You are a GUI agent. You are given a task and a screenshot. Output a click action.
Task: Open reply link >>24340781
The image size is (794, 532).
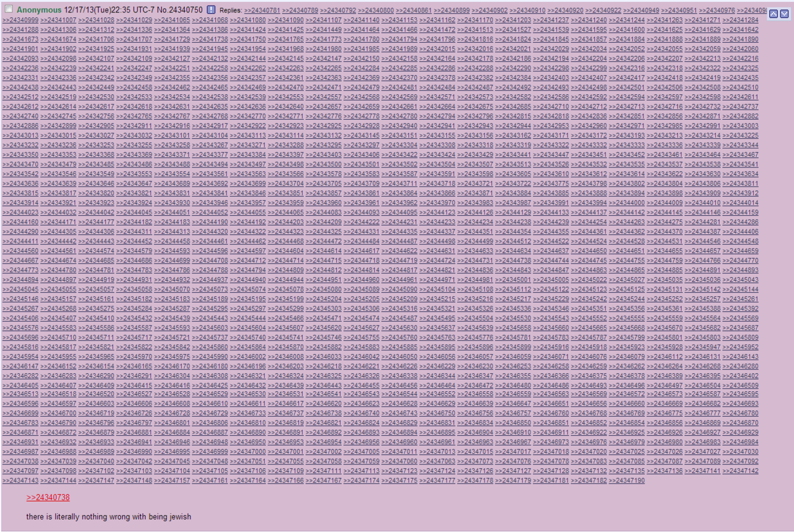(262, 11)
